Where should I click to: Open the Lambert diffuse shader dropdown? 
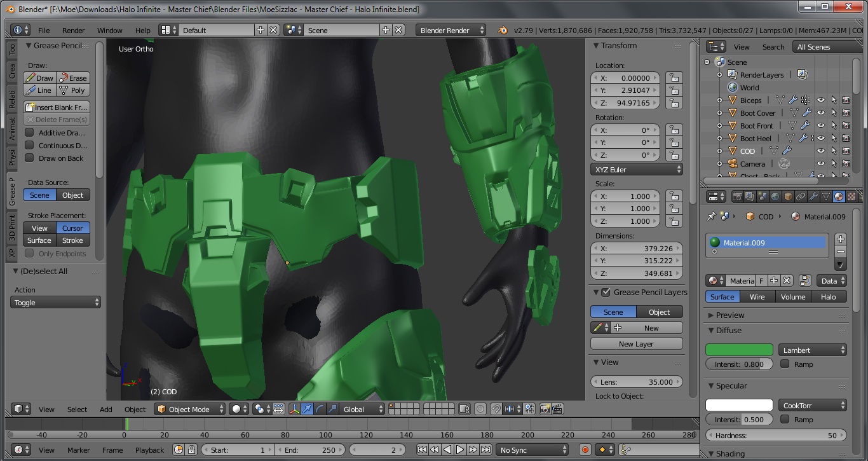coord(813,350)
